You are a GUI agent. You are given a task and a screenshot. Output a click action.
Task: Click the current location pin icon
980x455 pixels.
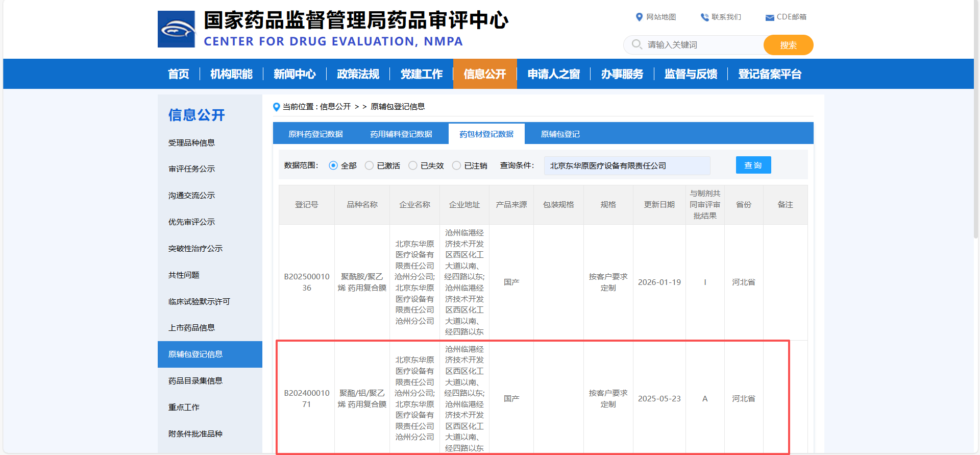tap(276, 107)
